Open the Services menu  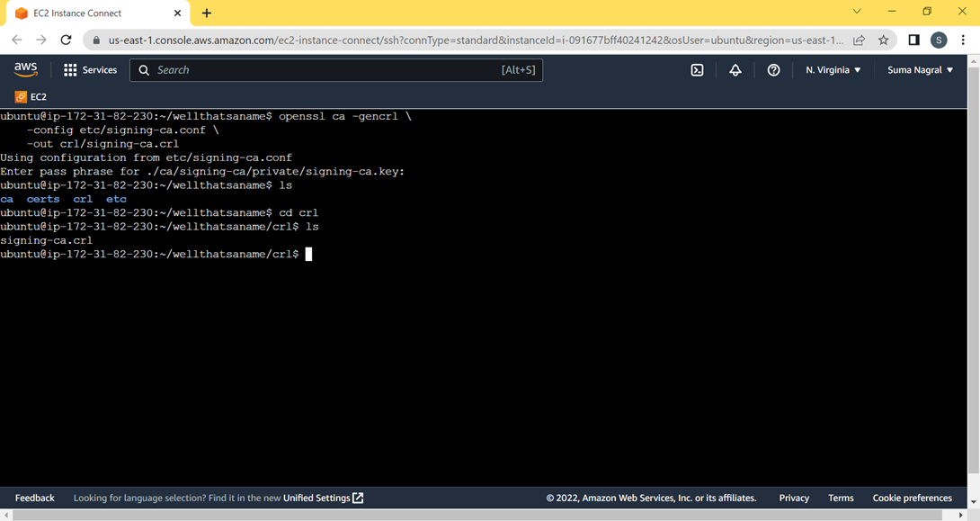pos(90,69)
